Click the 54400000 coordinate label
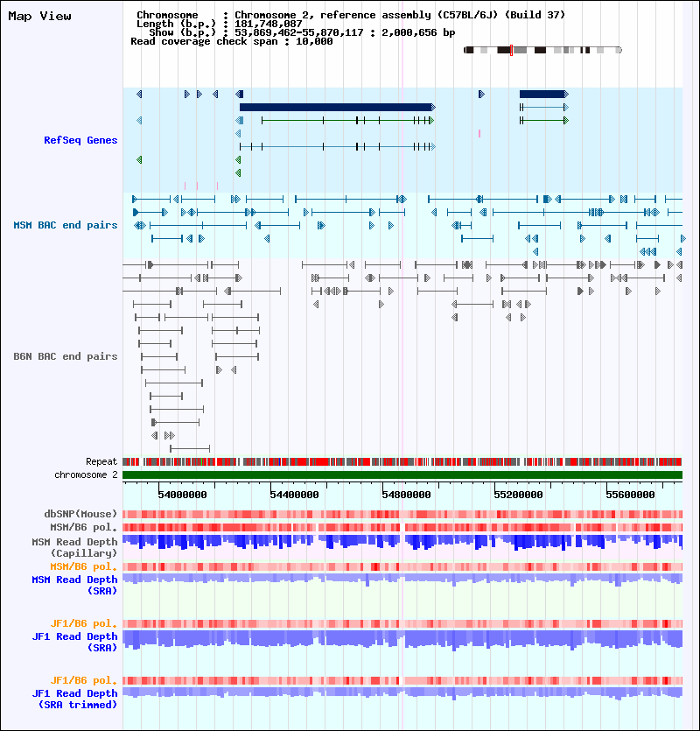The height and width of the screenshot is (731, 700). [x=295, y=495]
